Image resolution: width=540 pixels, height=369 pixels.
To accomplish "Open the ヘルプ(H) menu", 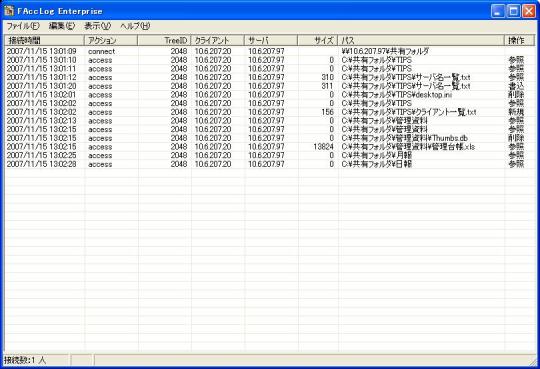I will [135, 26].
